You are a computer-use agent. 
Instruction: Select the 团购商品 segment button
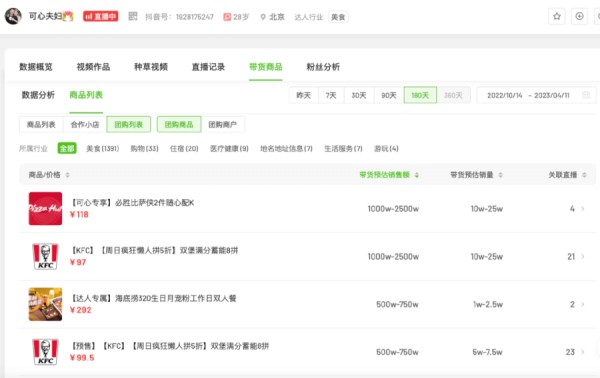coord(179,124)
